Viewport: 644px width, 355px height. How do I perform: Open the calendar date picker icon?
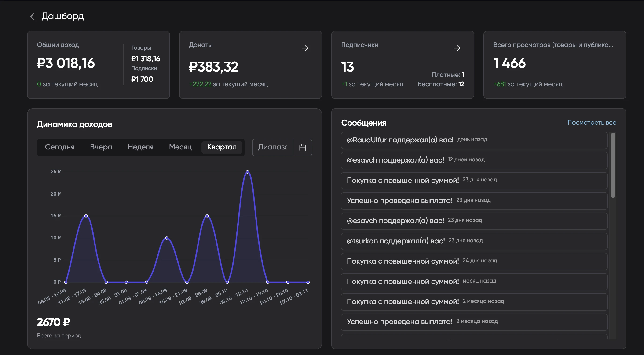(302, 147)
